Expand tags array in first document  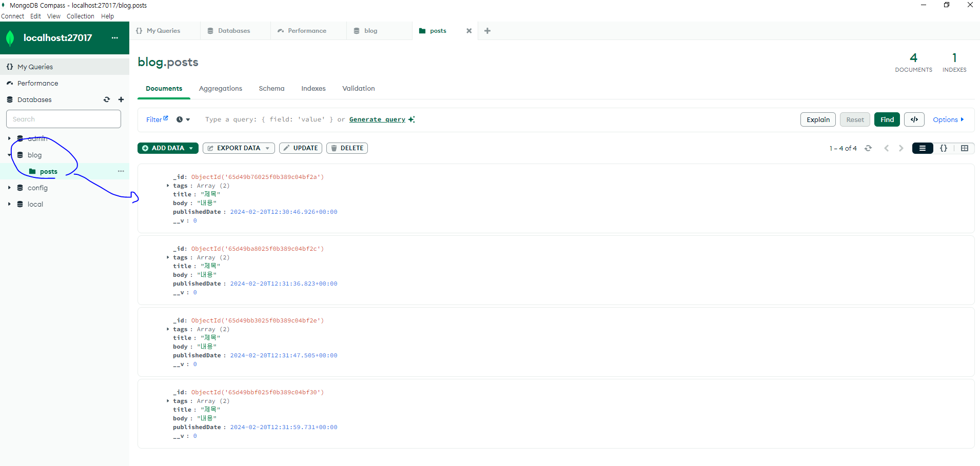point(168,186)
